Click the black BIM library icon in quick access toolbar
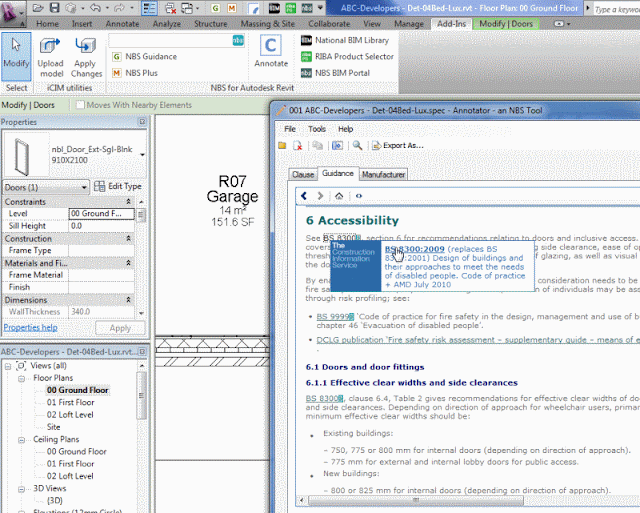The image size is (640, 513). (274, 8)
